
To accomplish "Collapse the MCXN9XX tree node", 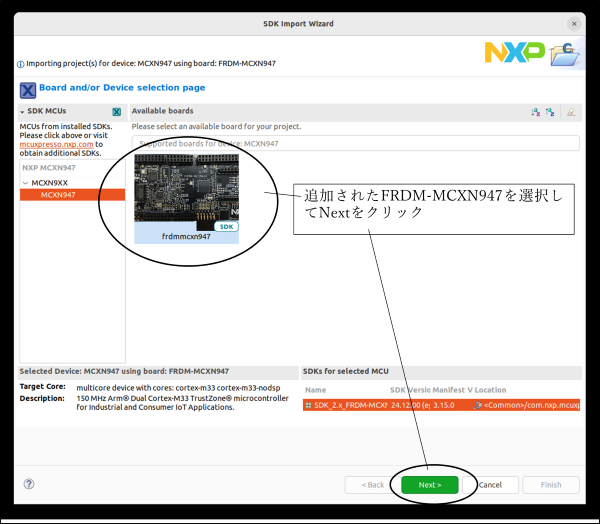I will (x=26, y=183).
